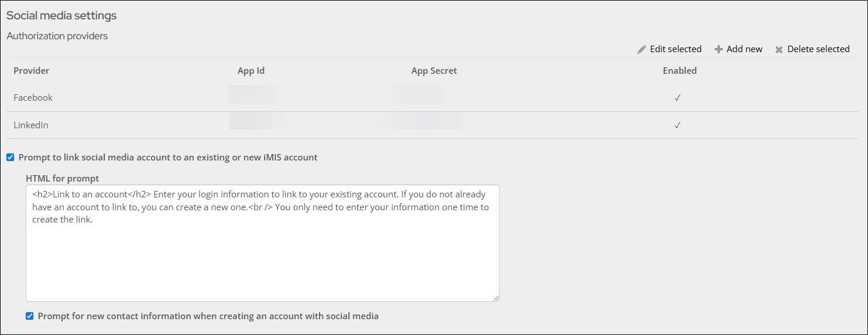Click the App Id column header

pyautogui.click(x=251, y=71)
